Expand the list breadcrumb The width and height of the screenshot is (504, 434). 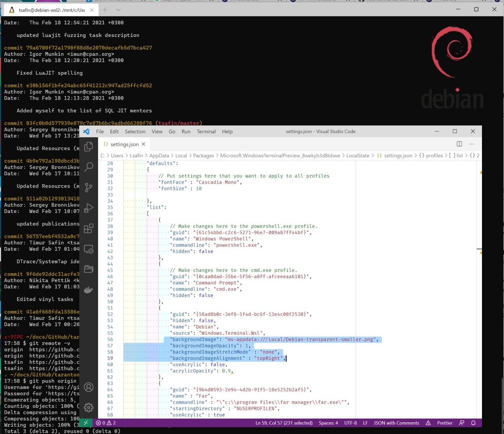pos(456,156)
